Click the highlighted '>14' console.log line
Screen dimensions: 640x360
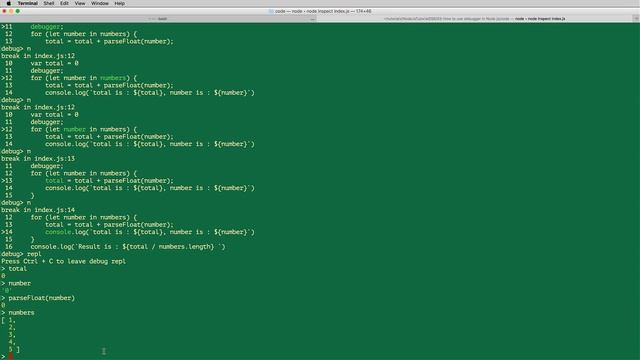128,232
